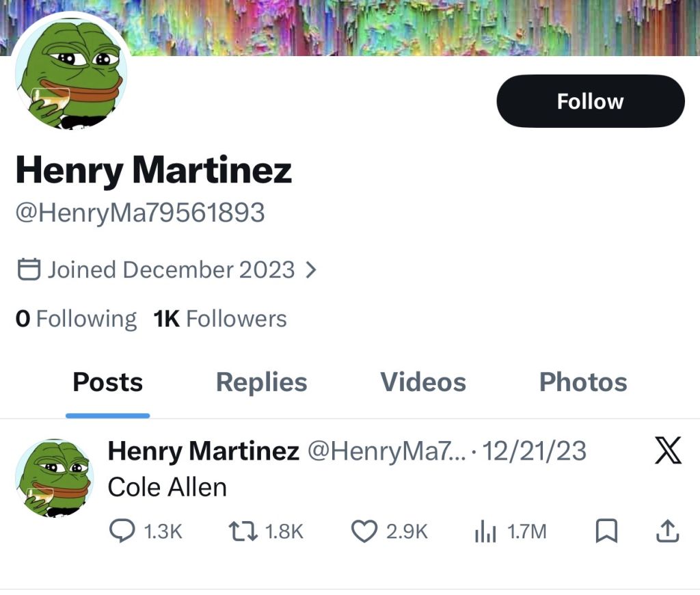Switch to the Videos tab
This screenshot has height=595, width=700.
click(422, 382)
